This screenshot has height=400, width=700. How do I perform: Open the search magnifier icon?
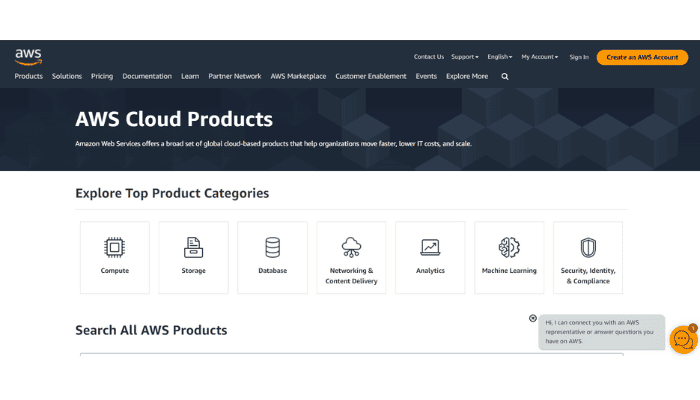click(505, 76)
